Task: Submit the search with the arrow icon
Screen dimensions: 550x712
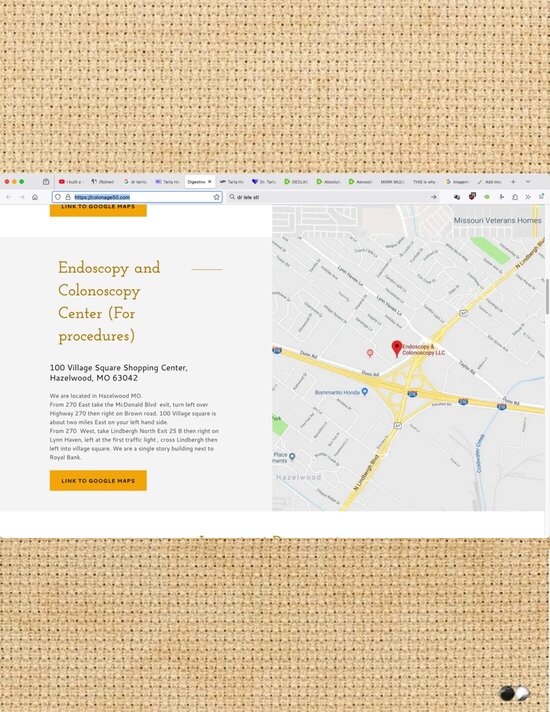Action: tap(433, 197)
